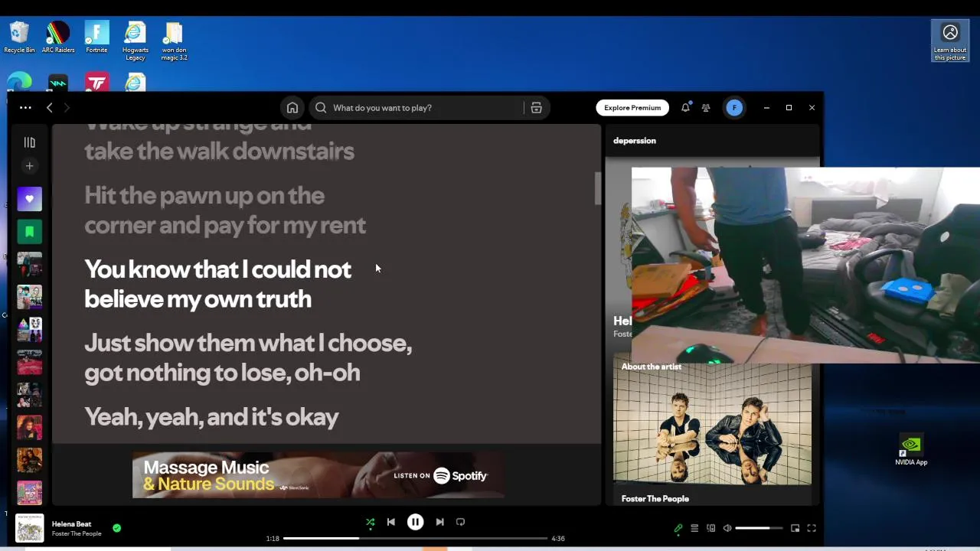
Task: Open the Recycle Bin desktop icon
Action: pyautogui.click(x=19, y=37)
